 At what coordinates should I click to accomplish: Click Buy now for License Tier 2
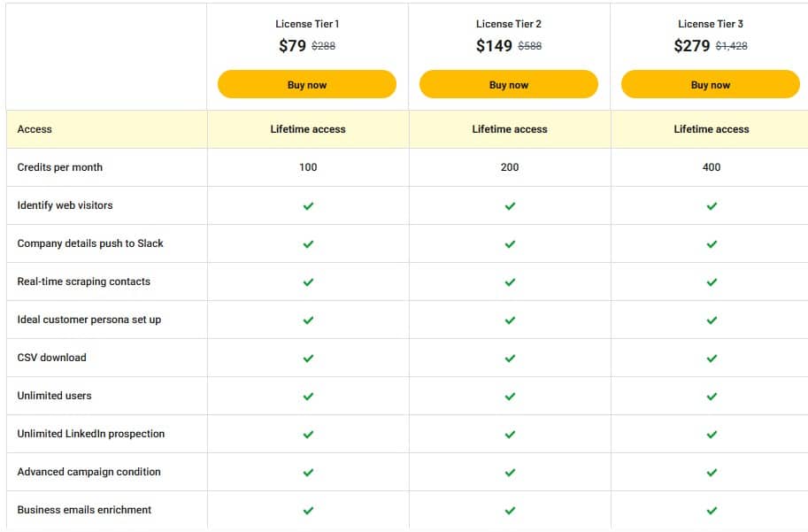[x=509, y=84]
